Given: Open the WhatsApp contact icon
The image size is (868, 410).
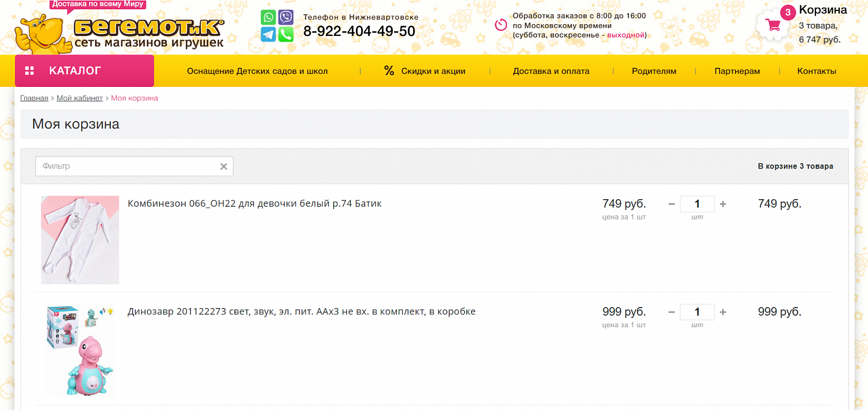Looking at the screenshot, I should [x=268, y=17].
